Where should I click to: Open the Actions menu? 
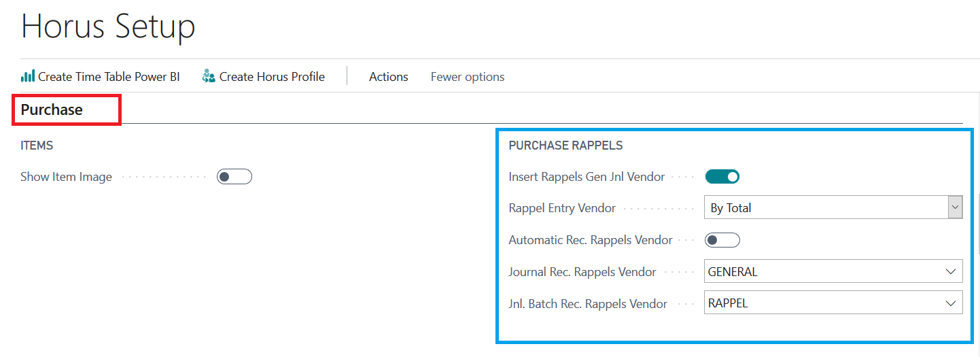click(x=389, y=77)
